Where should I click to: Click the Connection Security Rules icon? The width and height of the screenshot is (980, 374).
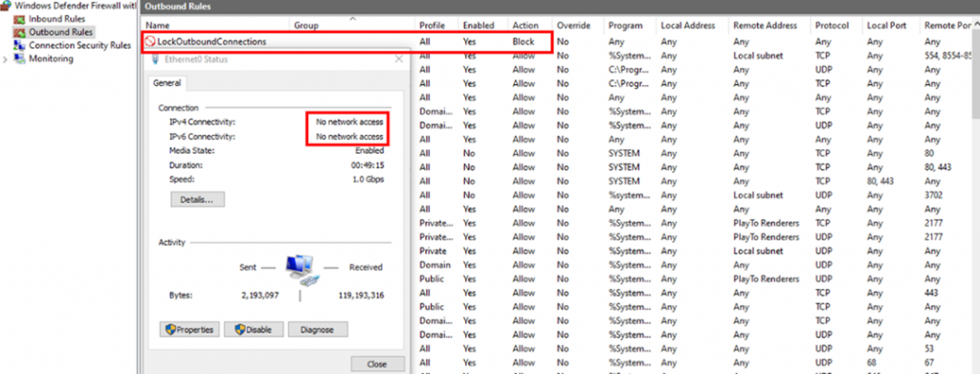tap(19, 46)
